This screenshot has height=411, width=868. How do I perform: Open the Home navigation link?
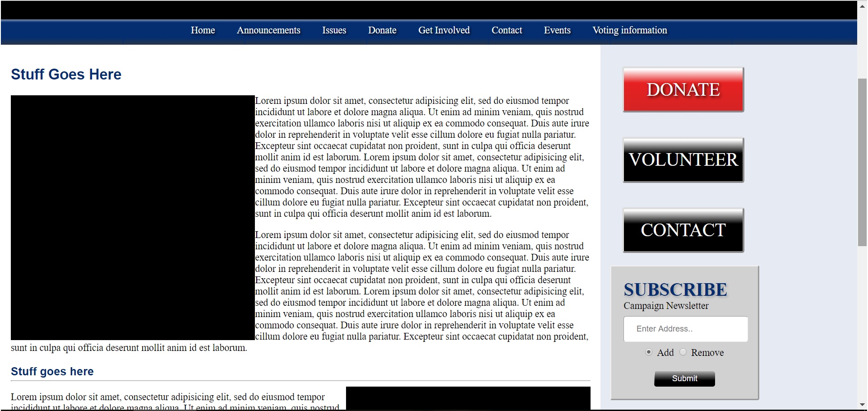click(203, 30)
